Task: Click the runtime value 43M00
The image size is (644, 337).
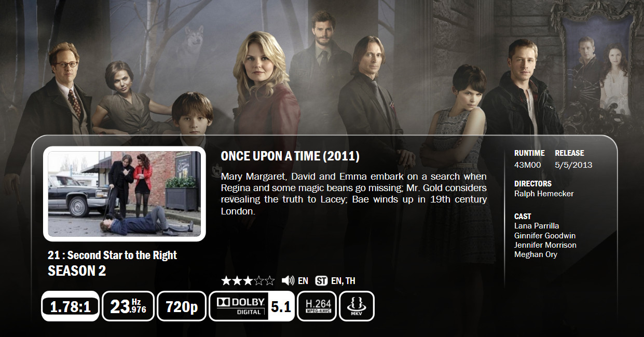Action: coord(528,165)
